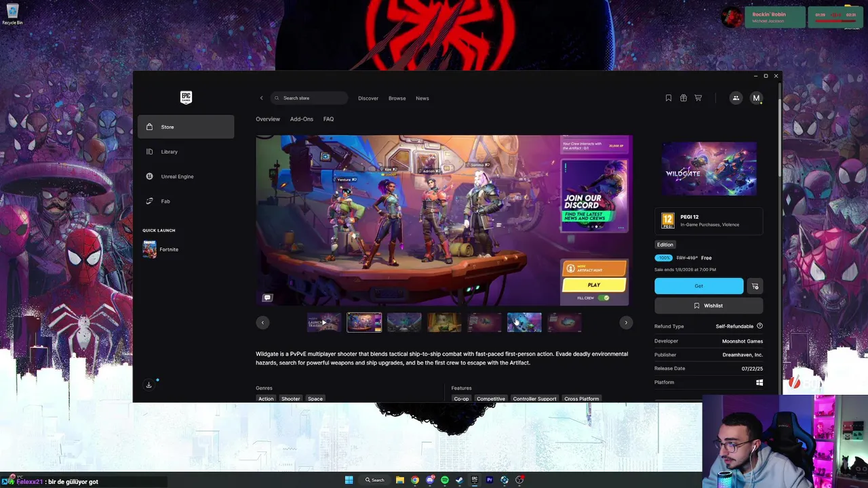Click the Moonshot Games developer name
This screenshot has height=488, width=868.
pyautogui.click(x=743, y=341)
